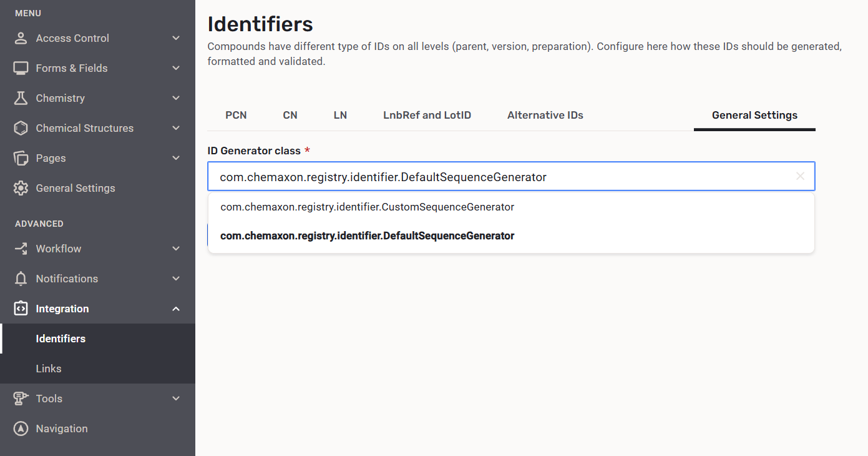The image size is (868, 456).
Task: Click the Pages copy icon
Action: click(21, 158)
